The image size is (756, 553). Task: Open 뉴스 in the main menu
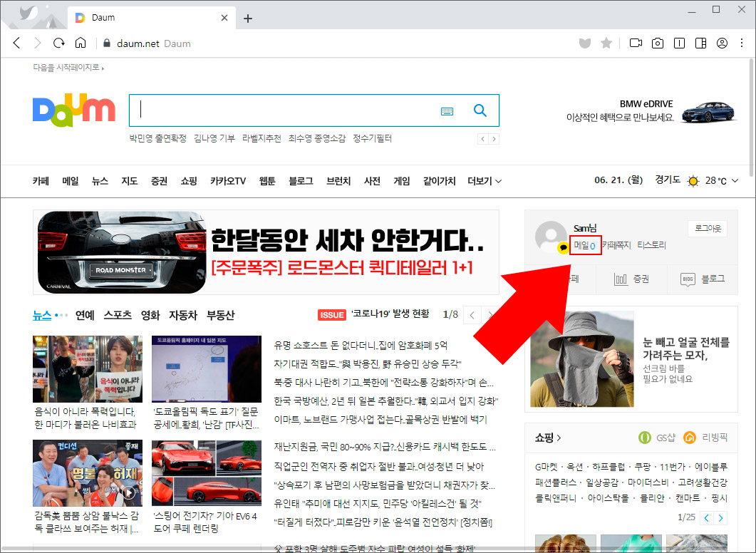tap(100, 181)
